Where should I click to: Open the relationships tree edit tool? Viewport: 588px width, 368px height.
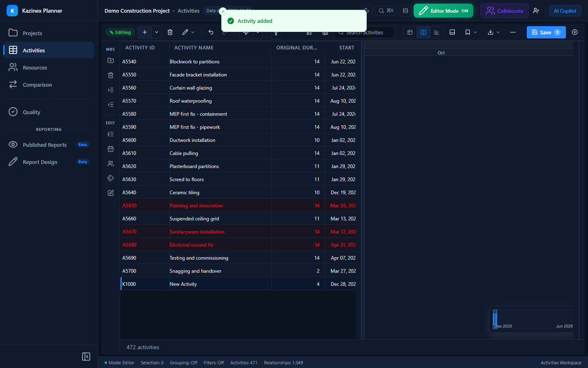point(111,134)
